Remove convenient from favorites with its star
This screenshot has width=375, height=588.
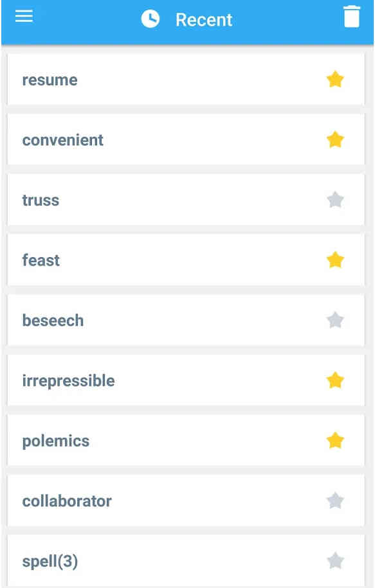(x=335, y=140)
